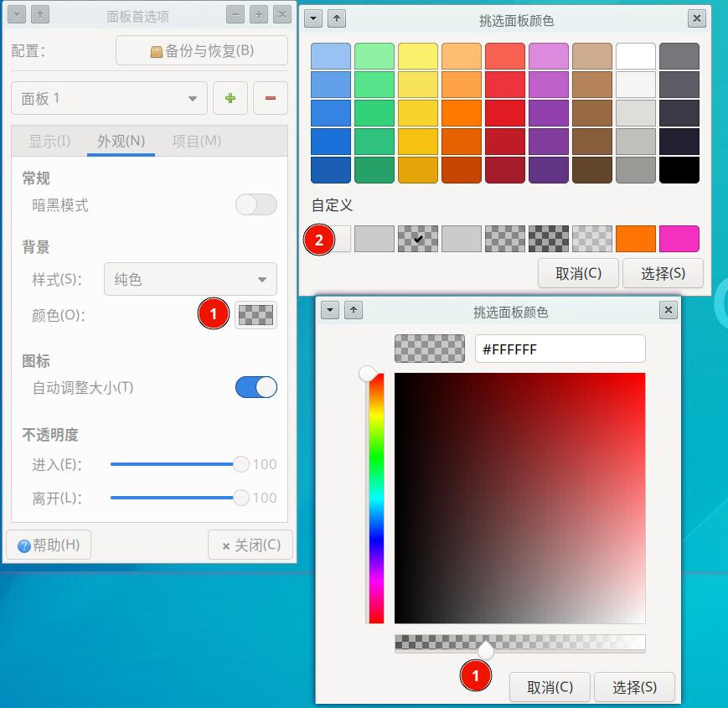Click the up-arrow titlebar icon of palette dialog
Screen dimensions: 728x708
(337, 18)
